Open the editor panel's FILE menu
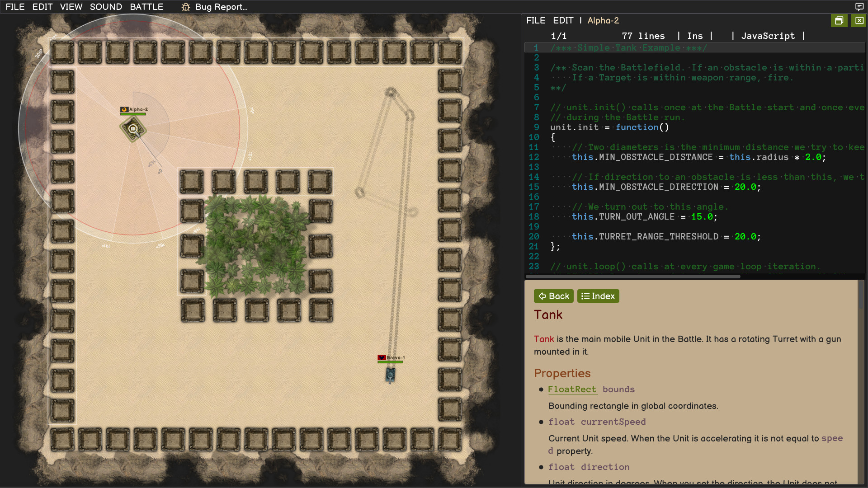The width and height of the screenshot is (868, 488). click(536, 20)
